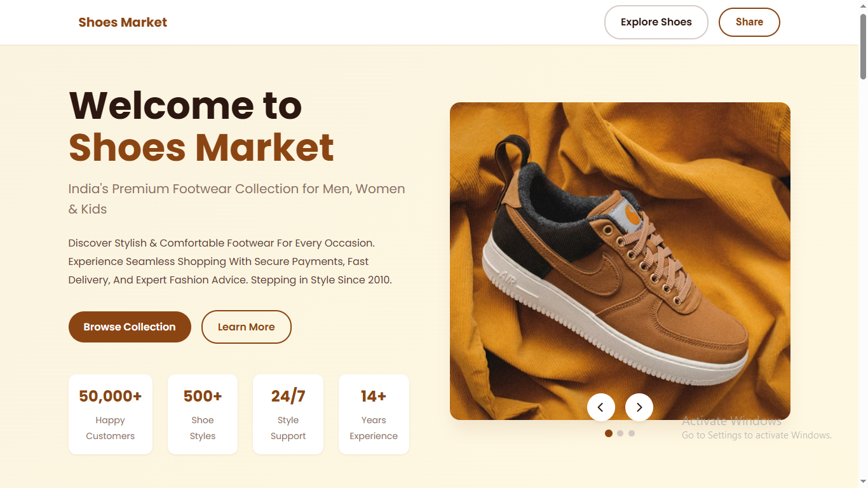Click the 500+ Shoe Styles card
Screen dimensions: 868x488
click(203, 414)
